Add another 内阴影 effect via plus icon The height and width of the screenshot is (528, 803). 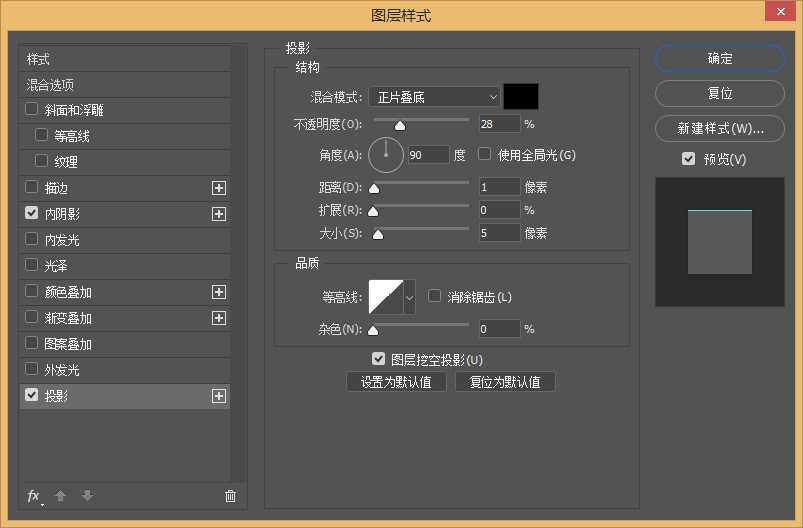coord(219,214)
